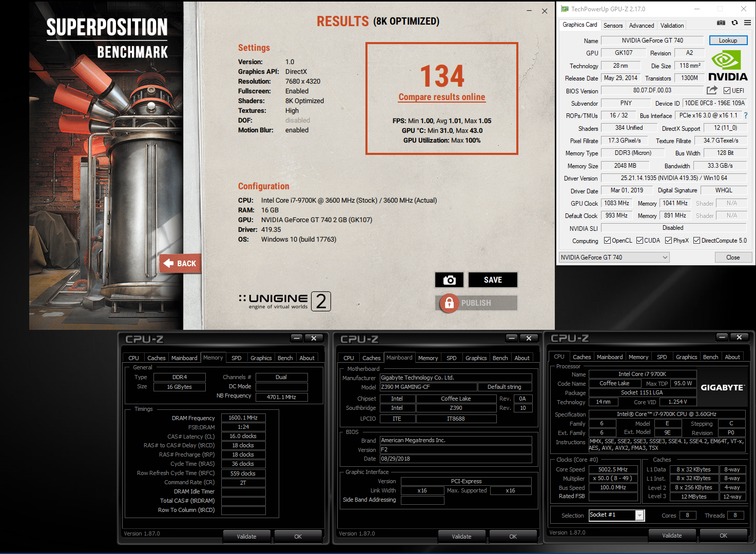This screenshot has width=756, height=554.
Task: Open Caches tab in the rightmost CPU-Z window
Action: 581,357
